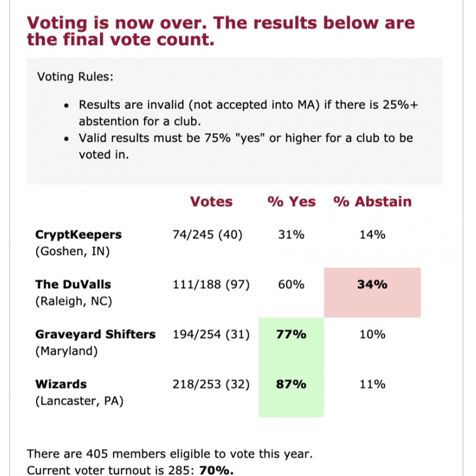Click the 70% voter turnout figure
Viewport: 476px width, 476px height.
coord(216,470)
